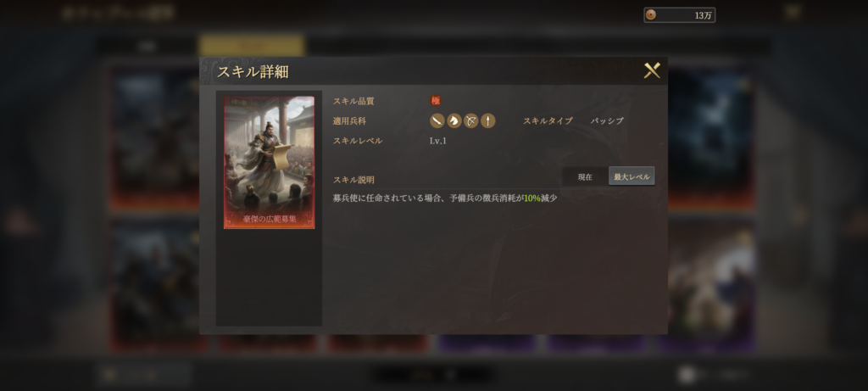
Task: Click the パッシブ skill type label
Action: point(607,120)
